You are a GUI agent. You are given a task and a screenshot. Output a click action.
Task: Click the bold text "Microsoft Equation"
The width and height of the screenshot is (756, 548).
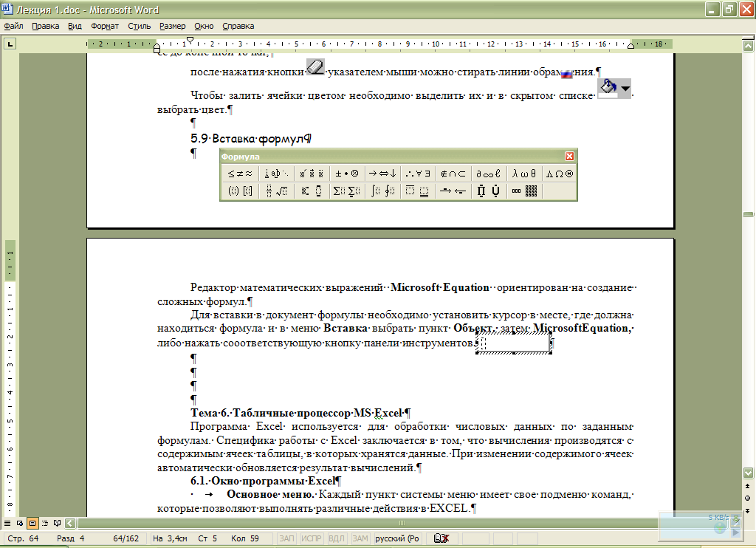tap(440, 287)
